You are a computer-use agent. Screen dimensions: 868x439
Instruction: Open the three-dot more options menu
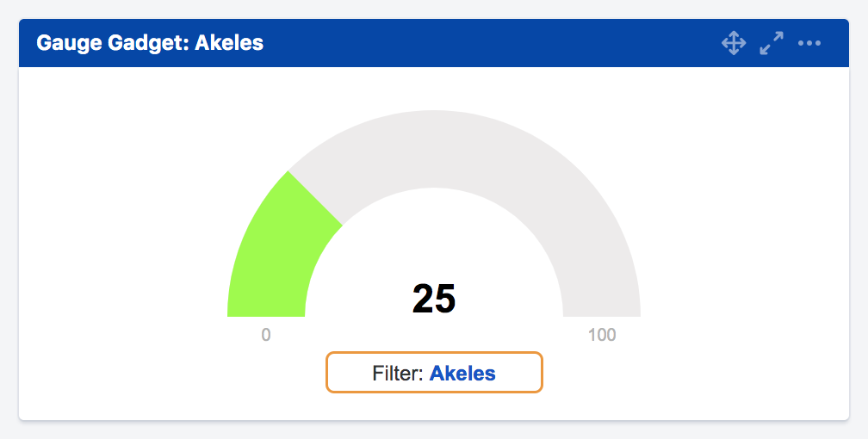pos(809,43)
